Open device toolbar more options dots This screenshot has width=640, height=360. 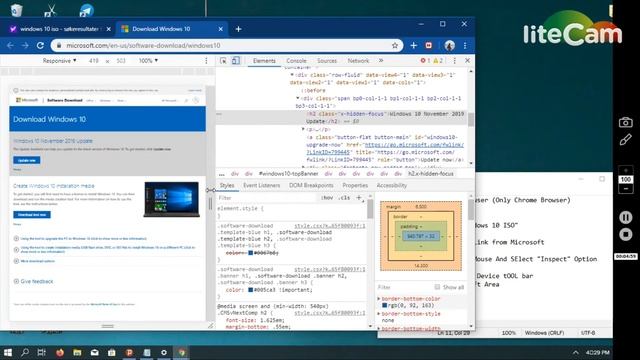tap(206, 61)
